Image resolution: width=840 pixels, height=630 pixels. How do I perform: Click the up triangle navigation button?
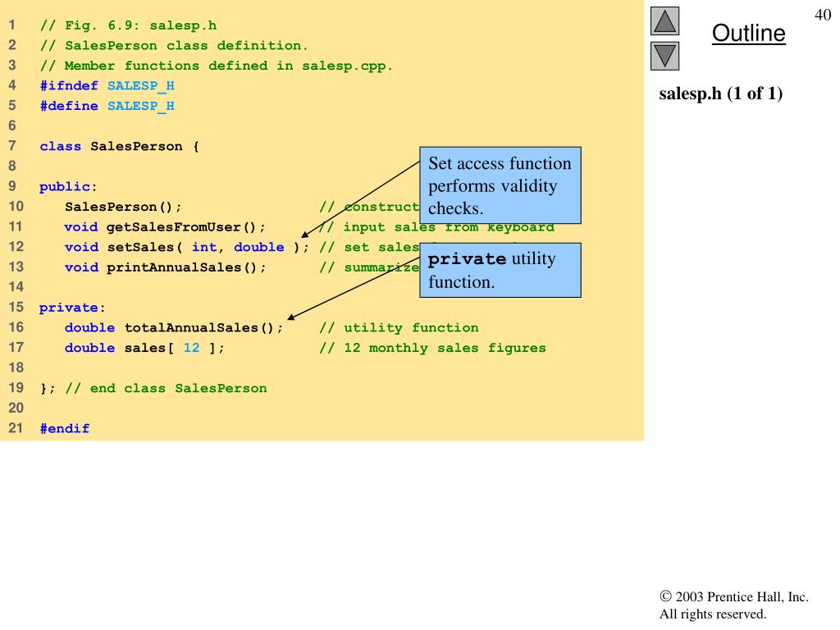click(664, 21)
